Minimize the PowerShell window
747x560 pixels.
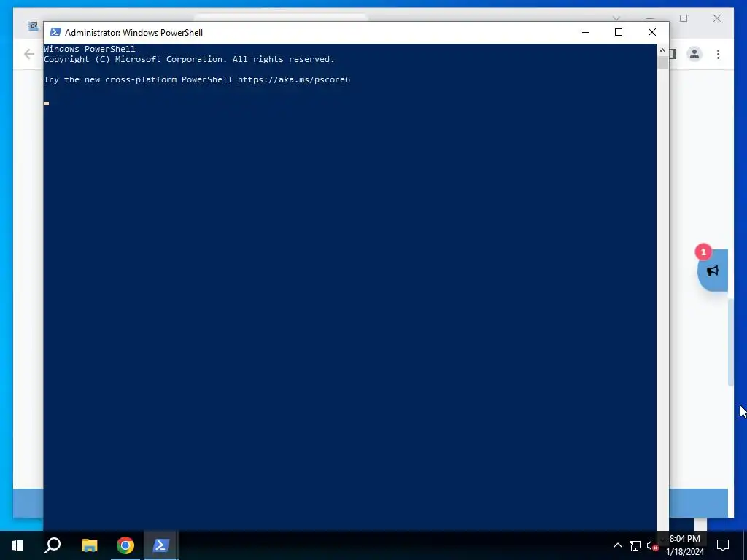point(586,32)
